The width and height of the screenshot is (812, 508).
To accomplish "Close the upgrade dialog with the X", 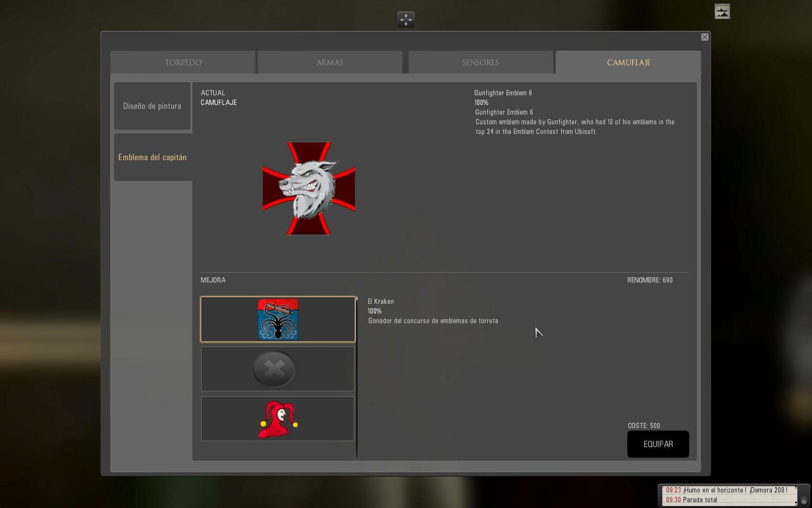I will click(x=705, y=37).
